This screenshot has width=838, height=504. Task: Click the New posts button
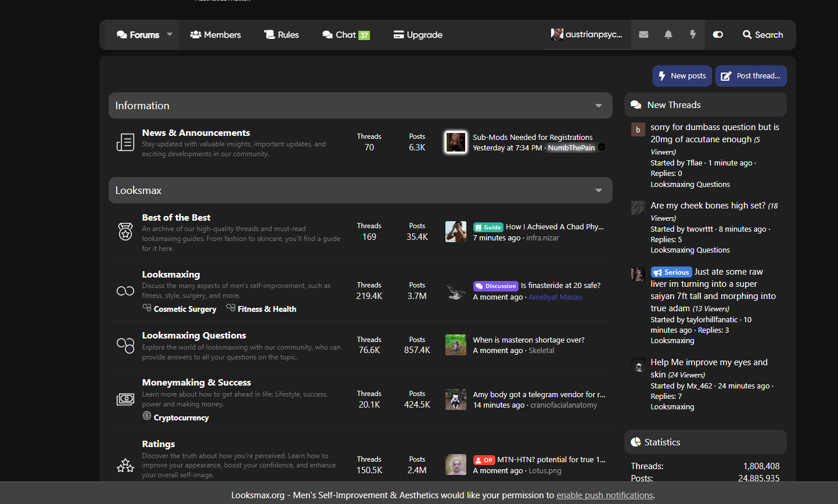682,76
